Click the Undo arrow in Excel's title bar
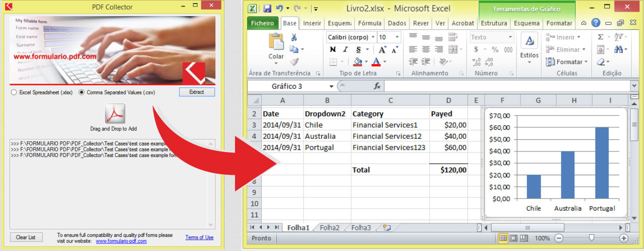The width and height of the screenshot is (644, 251). (279, 9)
